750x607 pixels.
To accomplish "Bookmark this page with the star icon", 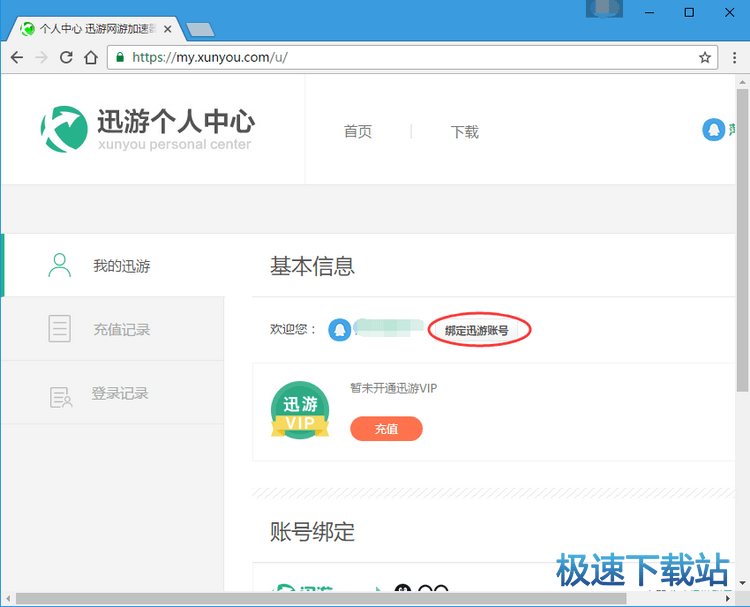I will click(705, 58).
